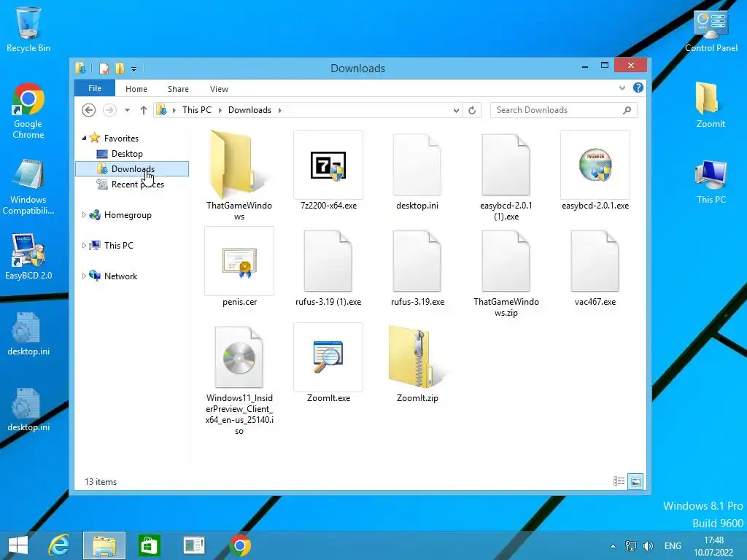Open the taskbar clock showing 17:48
Viewport: 747px width, 560px height.
pos(713,546)
